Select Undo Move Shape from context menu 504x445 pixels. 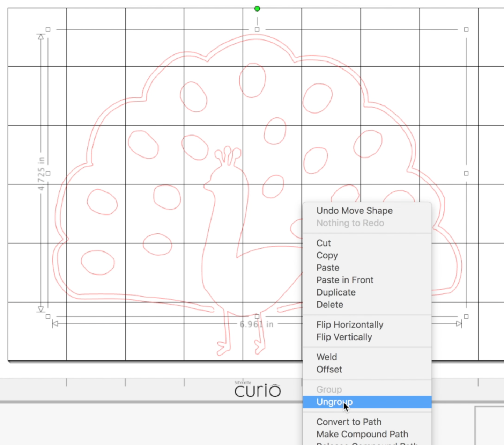354,211
